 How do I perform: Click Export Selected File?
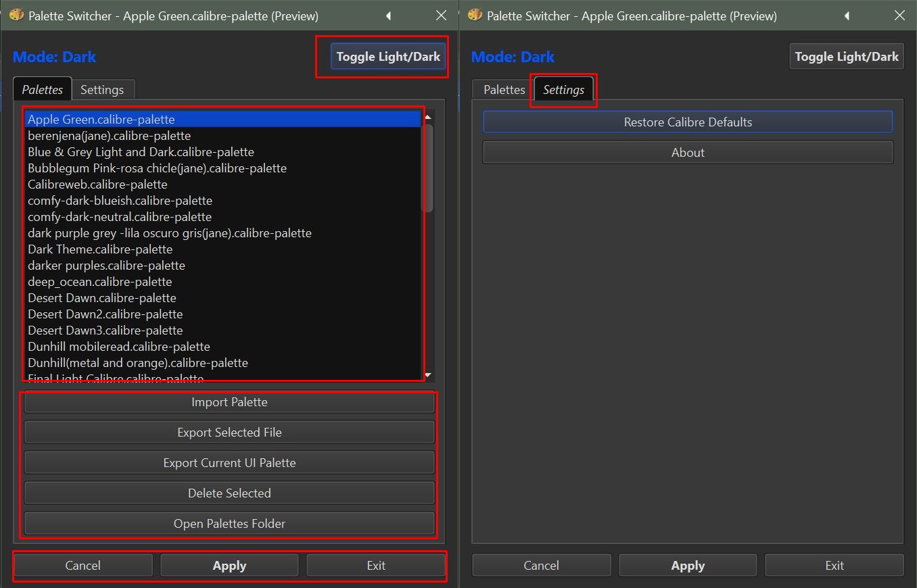click(229, 433)
